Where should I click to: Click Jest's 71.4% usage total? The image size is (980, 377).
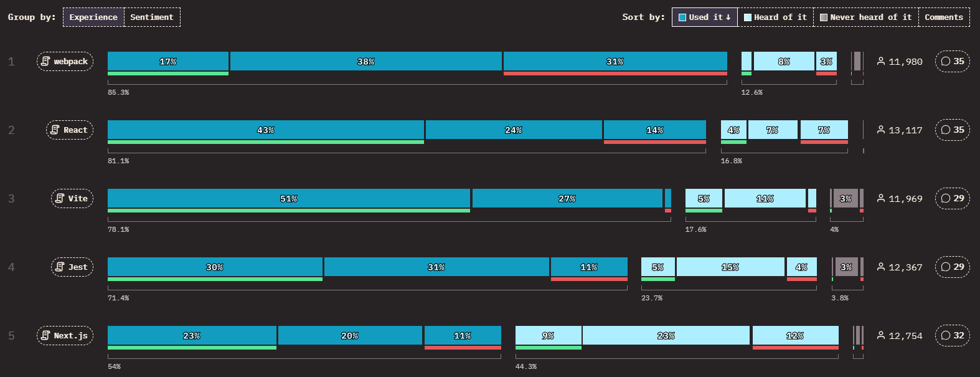118,298
